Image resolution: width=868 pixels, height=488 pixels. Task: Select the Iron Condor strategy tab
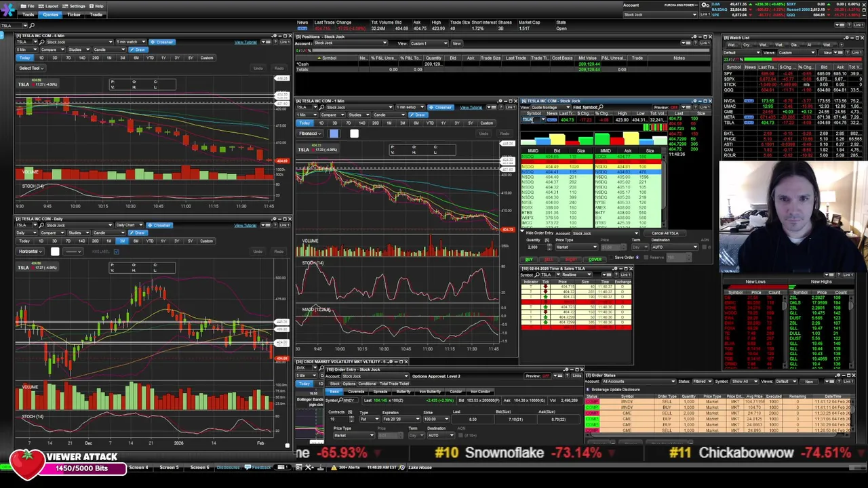[x=480, y=392]
